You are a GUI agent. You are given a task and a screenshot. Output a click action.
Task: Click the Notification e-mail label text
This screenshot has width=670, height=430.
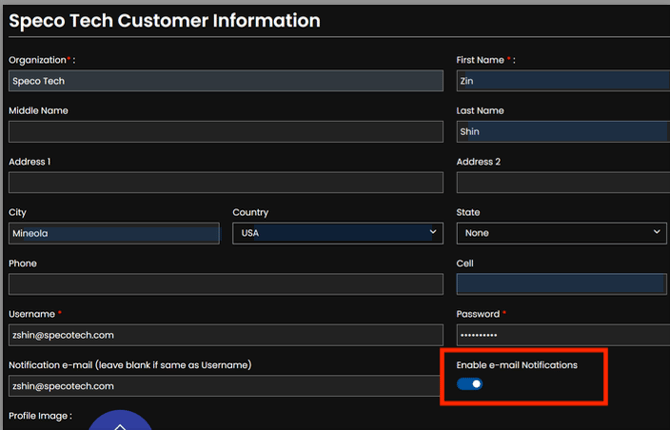tap(130, 365)
